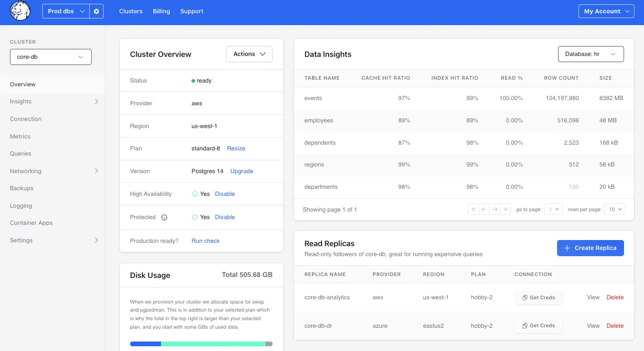This screenshot has width=644, height=351.
Task: Click the previous-page arrow in Data Insights
Action: [484, 209]
